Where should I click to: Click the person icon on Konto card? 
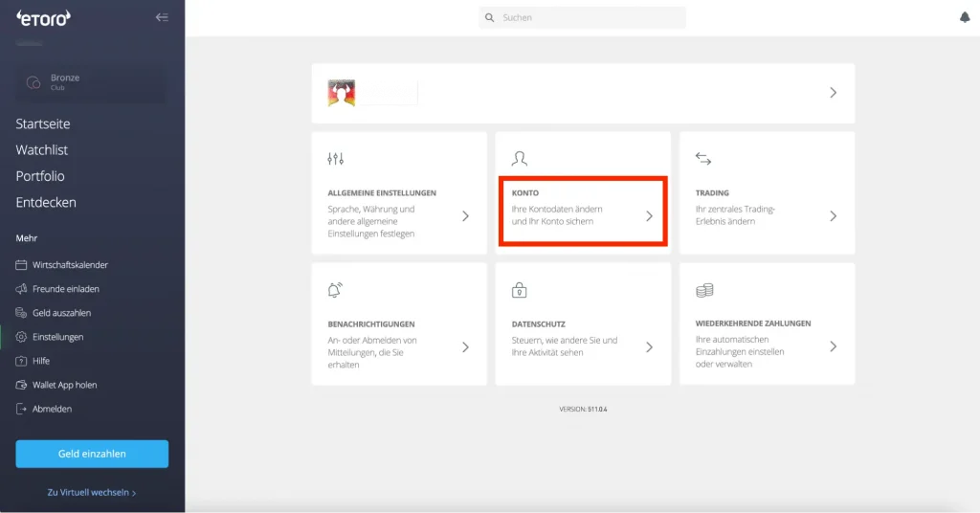[520, 159]
